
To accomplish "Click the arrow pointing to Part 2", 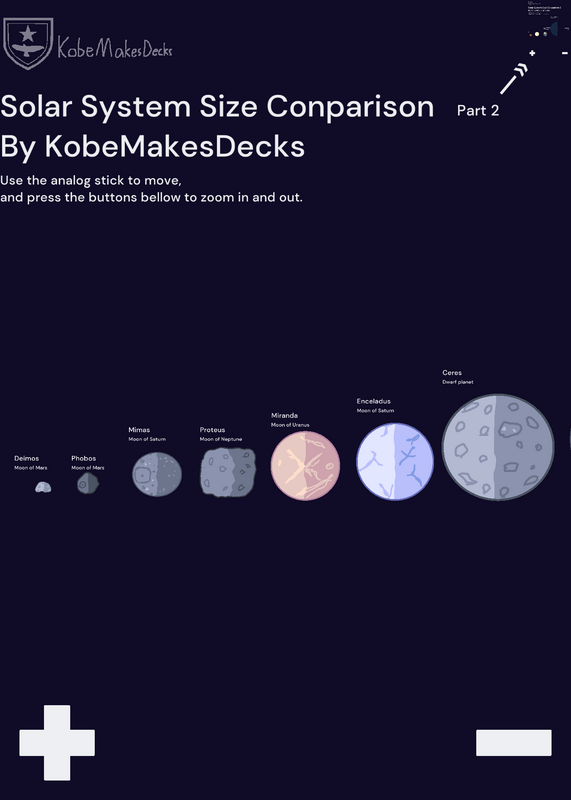I will click(x=513, y=79).
